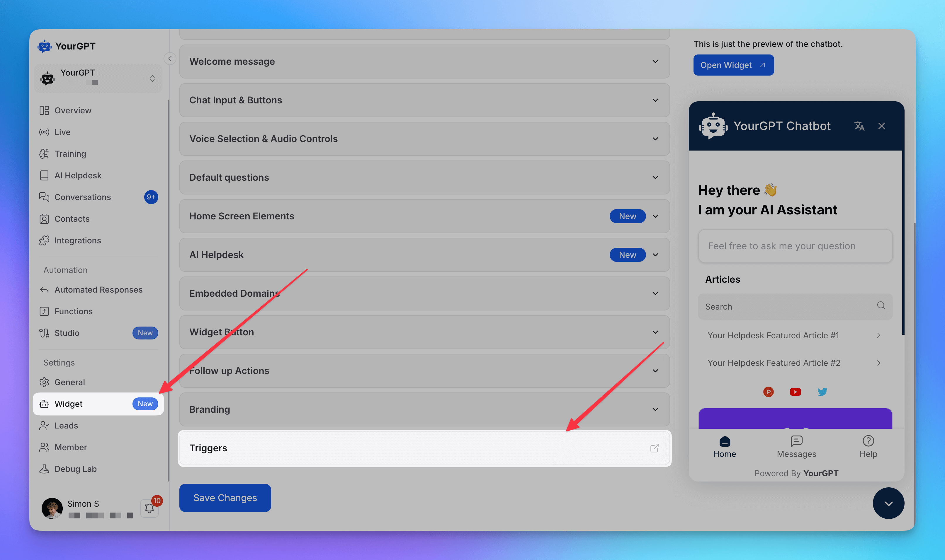Open the Conversations chat bubbles icon
Image resolution: width=945 pixels, height=560 pixels.
click(44, 197)
